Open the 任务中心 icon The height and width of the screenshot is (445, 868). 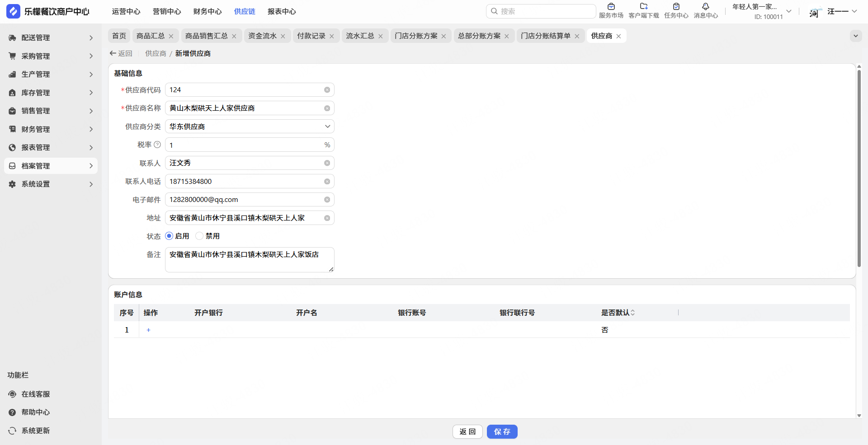tap(676, 7)
